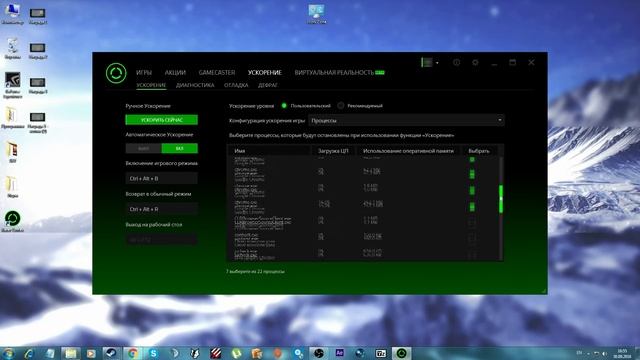Click the Computer icon on the desktop
This screenshot has height=360, width=640.
[12, 13]
